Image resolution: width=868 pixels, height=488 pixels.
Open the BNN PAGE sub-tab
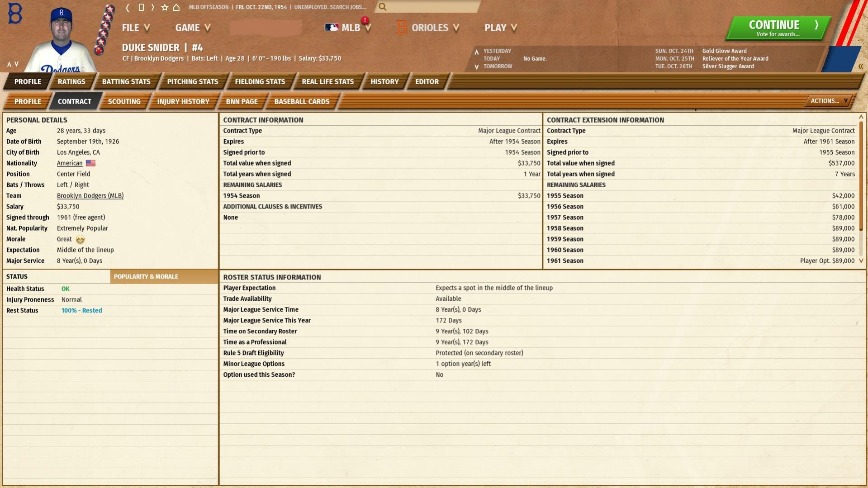[242, 101]
